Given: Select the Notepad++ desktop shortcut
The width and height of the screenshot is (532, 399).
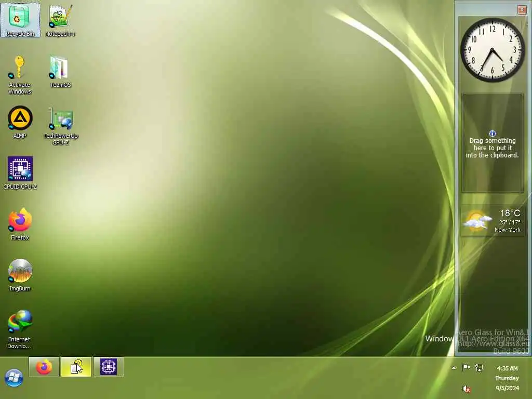Looking at the screenshot, I should 60,20.
